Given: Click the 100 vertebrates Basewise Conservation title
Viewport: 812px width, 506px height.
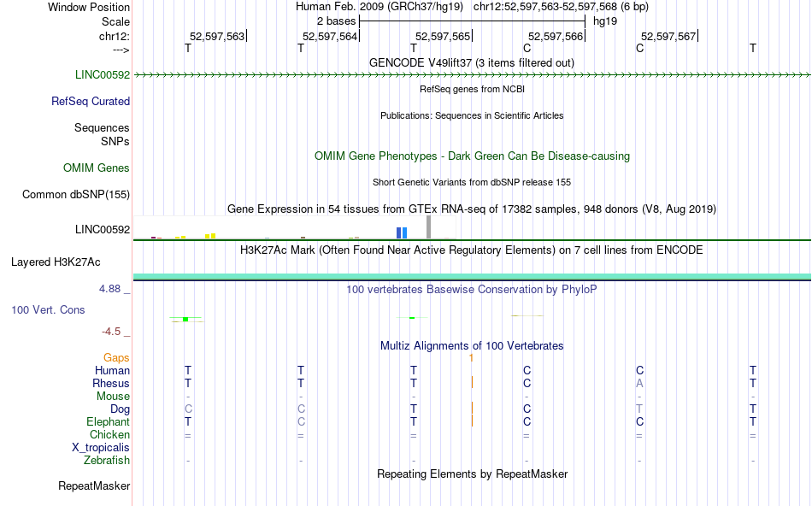Looking at the screenshot, I should 472,289.
